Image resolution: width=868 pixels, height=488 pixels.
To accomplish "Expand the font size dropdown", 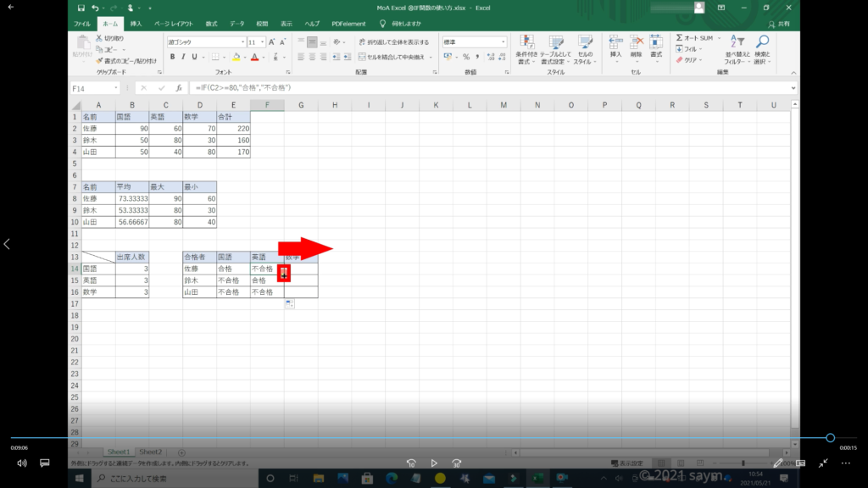I will (x=264, y=42).
